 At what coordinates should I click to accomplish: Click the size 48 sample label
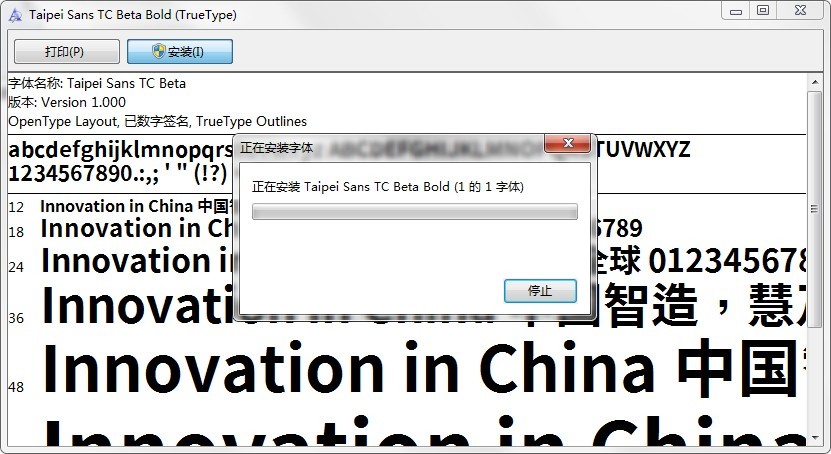coord(16,387)
